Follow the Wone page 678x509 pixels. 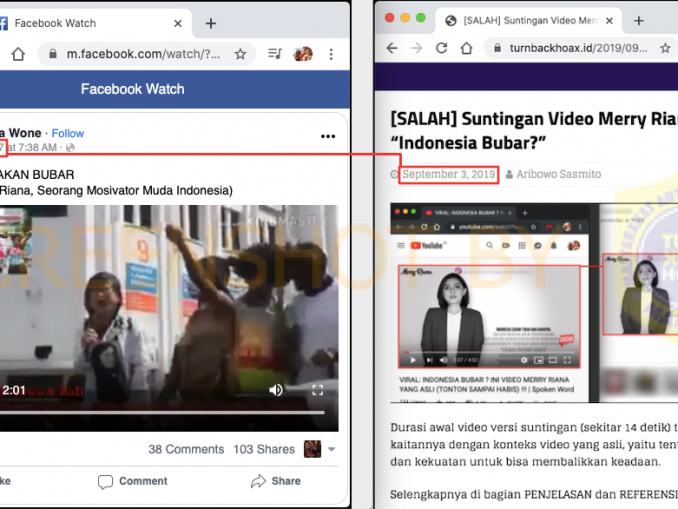68,133
